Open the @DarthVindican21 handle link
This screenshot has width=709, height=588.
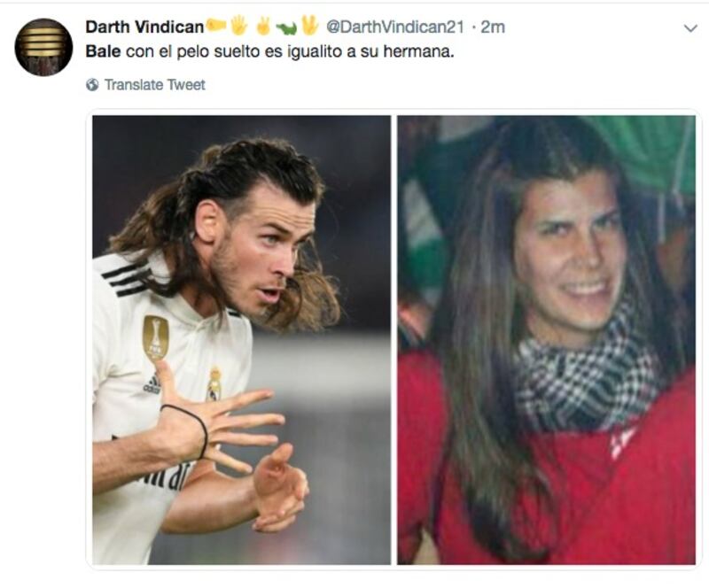pyautogui.click(x=394, y=27)
